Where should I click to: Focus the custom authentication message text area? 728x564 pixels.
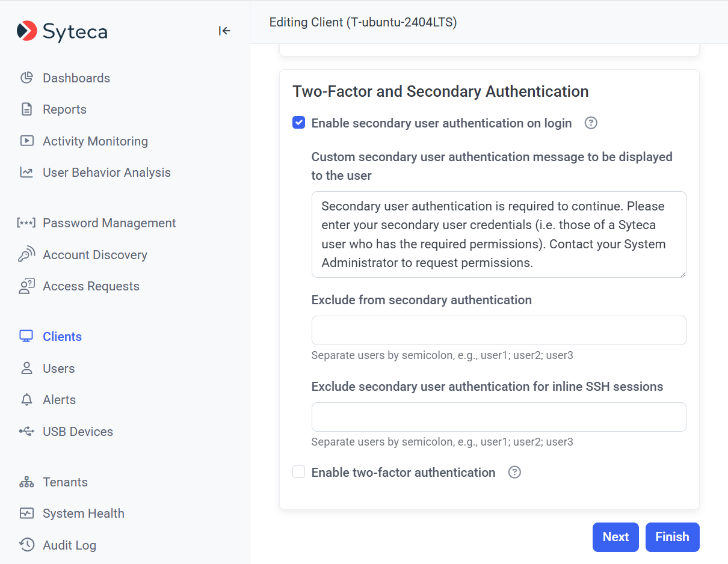(x=498, y=234)
